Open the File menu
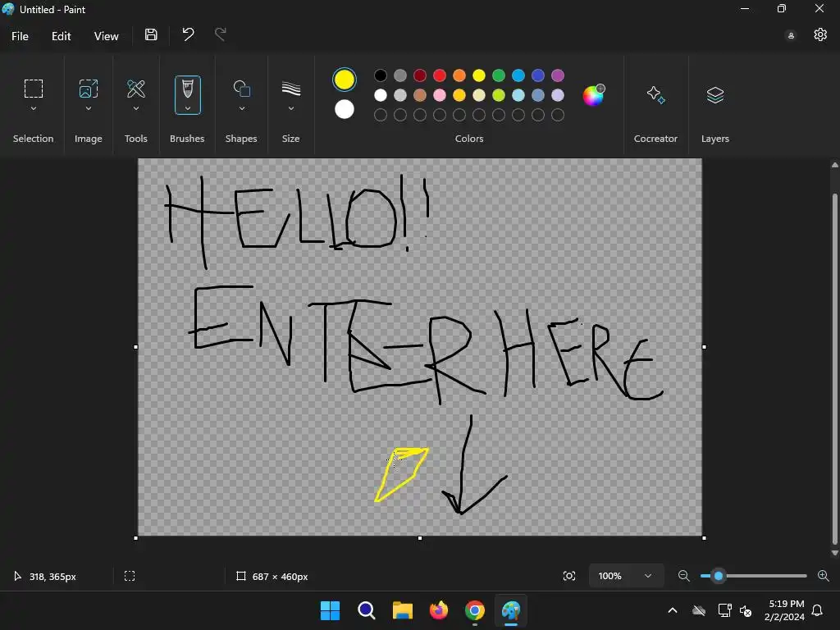 click(20, 36)
